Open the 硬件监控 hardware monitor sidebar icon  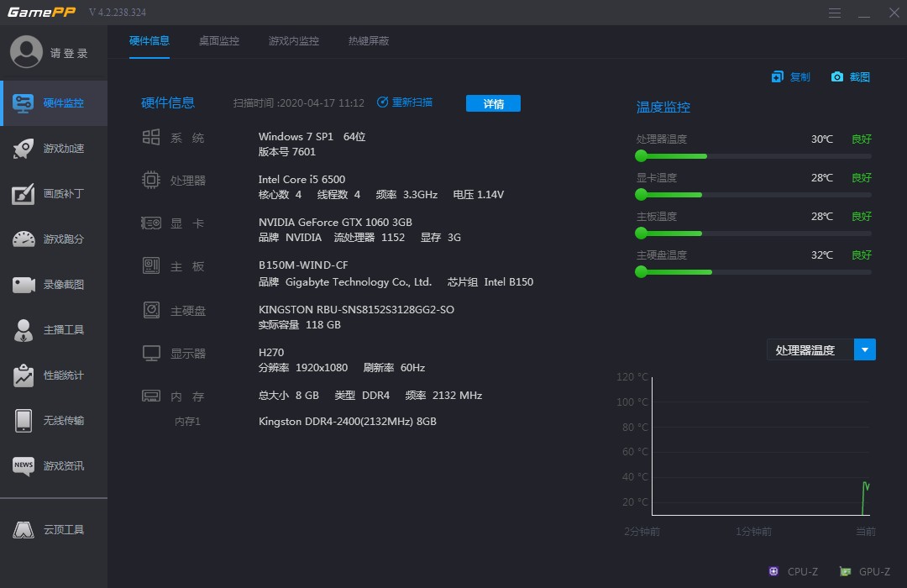[x=24, y=103]
